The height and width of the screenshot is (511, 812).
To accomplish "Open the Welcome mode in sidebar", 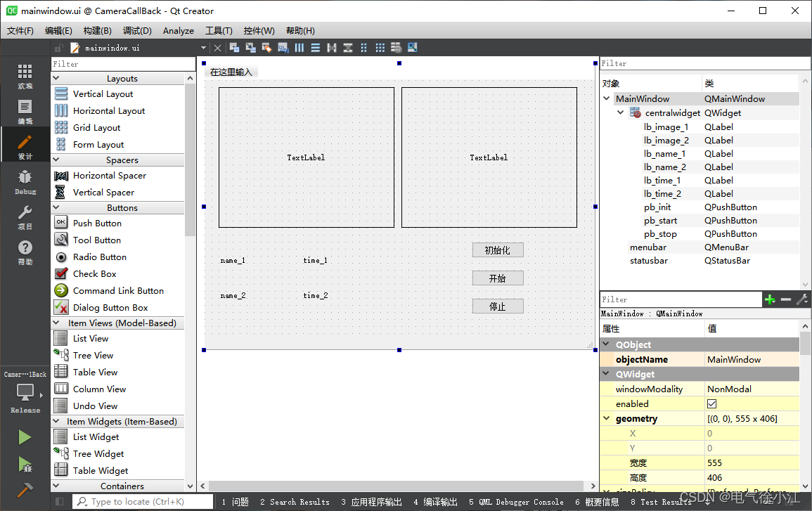I will pyautogui.click(x=25, y=76).
